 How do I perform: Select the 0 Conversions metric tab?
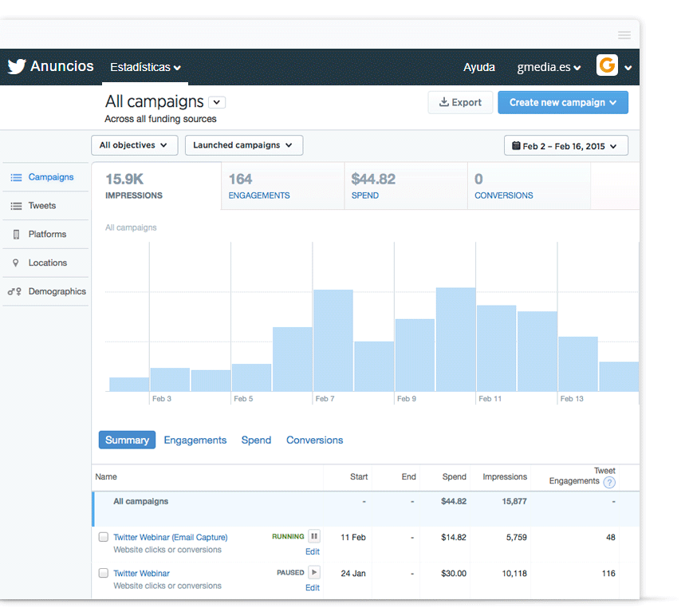click(529, 186)
